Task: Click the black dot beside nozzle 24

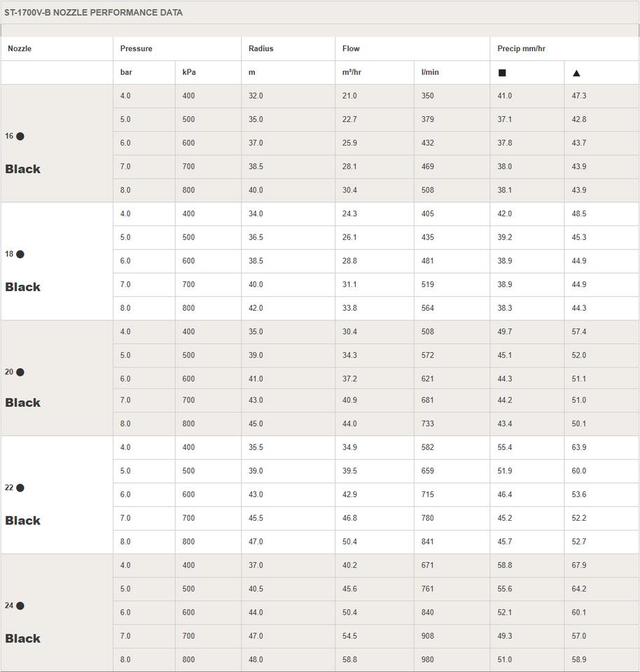Action: click(x=20, y=606)
